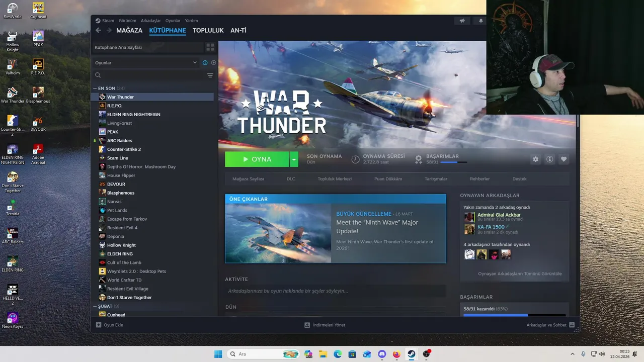Open Firefox from the taskbar
This screenshot has height=362, width=644.
396,354
